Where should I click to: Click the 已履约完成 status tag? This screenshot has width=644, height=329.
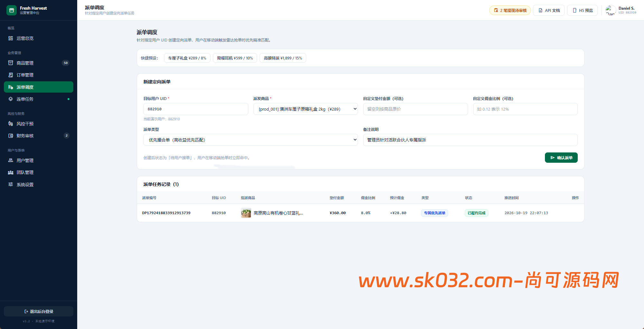(476, 213)
